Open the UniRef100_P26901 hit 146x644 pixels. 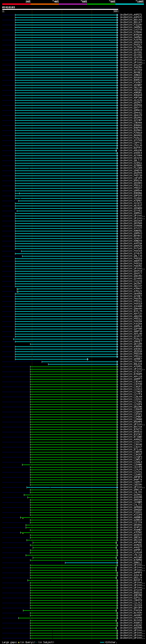[131, 512]
